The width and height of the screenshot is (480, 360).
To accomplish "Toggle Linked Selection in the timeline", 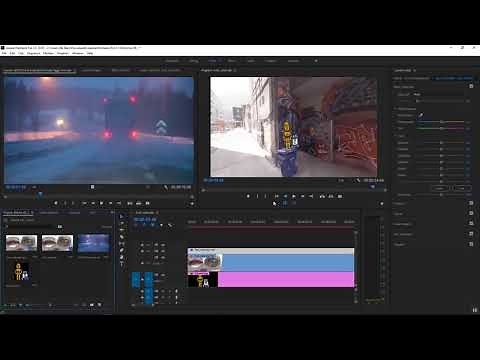I will click(153, 225).
